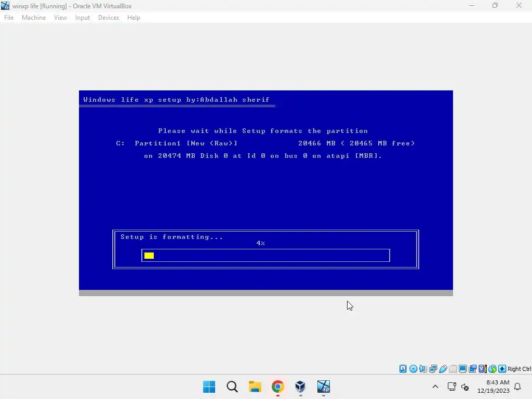Click the display settings status icon
Viewport: 532px width, 399px height.
pyautogui.click(x=462, y=369)
